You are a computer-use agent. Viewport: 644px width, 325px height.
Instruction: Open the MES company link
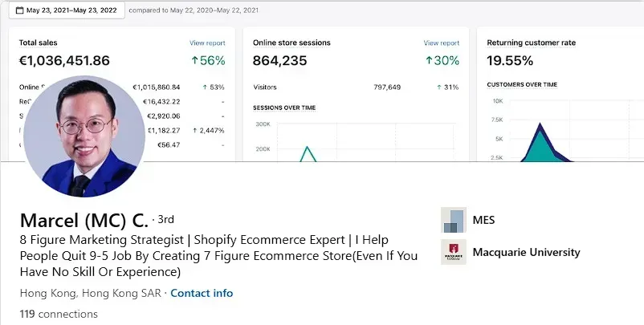[484, 220]
